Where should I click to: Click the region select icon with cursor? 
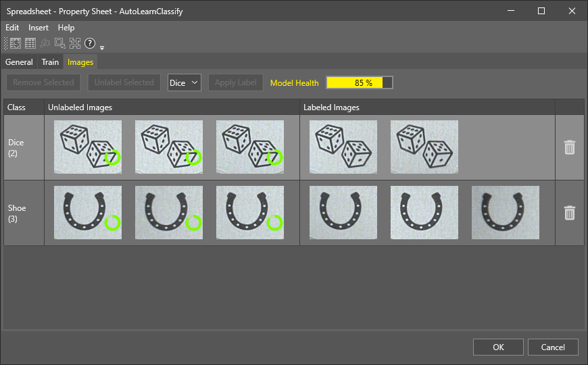coord(60,44)
